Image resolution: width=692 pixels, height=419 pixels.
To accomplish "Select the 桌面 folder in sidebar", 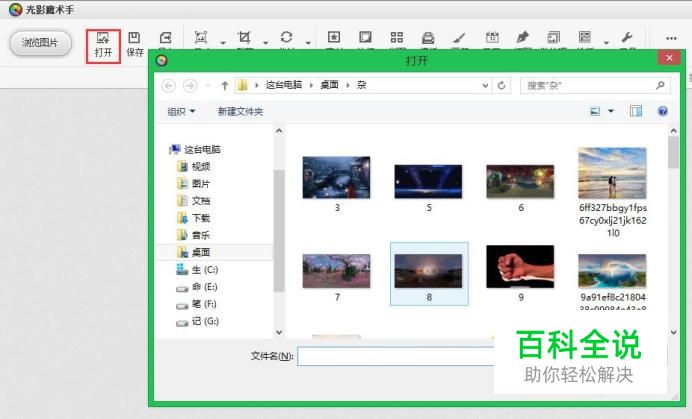I will pyautogui.click(x=193, y=252).
